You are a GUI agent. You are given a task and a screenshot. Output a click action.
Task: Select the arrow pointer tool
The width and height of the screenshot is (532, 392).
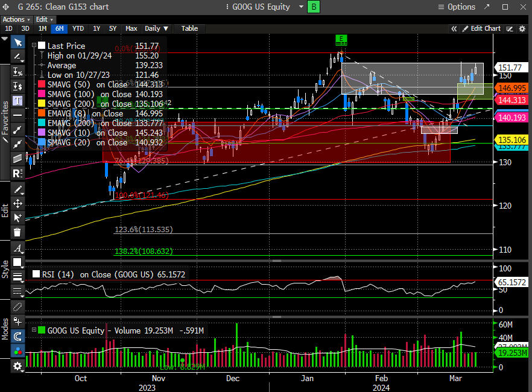click(17, 42)
